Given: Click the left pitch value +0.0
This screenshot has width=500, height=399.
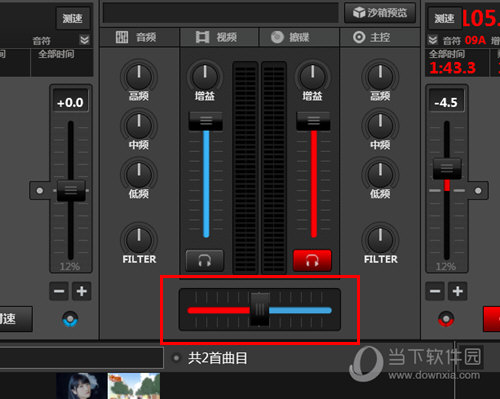Looking at the screenshot, I should point(70,102).
